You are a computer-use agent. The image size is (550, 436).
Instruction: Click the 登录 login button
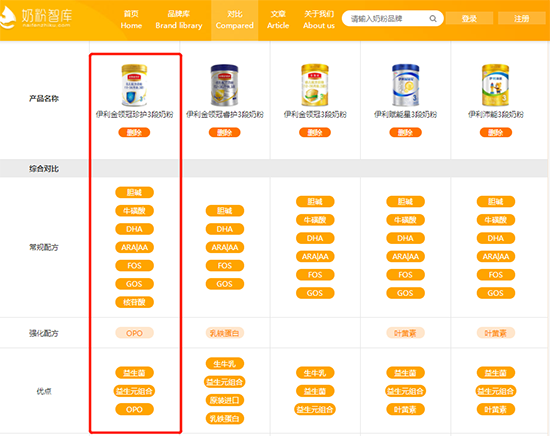point(469,19)
